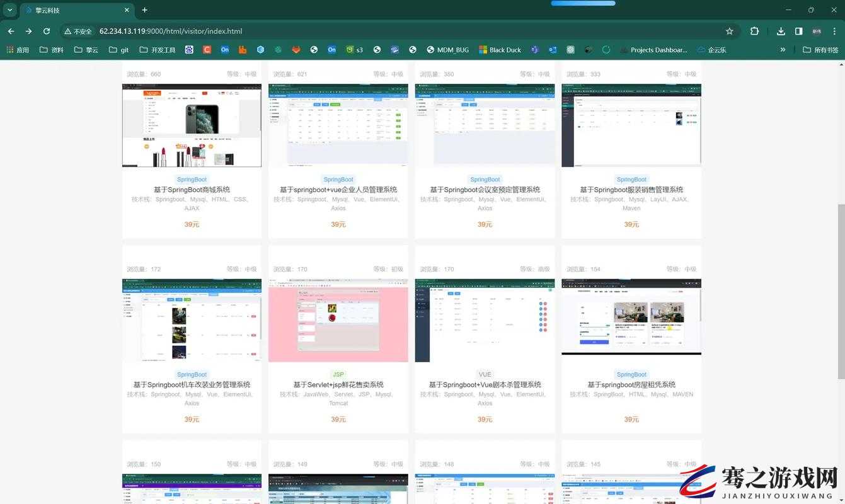Image resolution: width=845 pixels, height=504 pixels.
Task: Open the pink flower shop thumbnail
Action: [338, 321]
